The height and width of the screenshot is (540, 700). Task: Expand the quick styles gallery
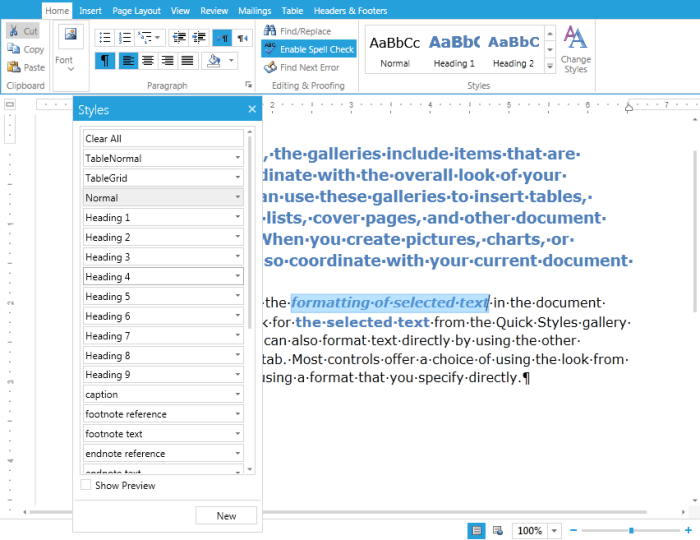pyautogui.click(x=550, y=66)
